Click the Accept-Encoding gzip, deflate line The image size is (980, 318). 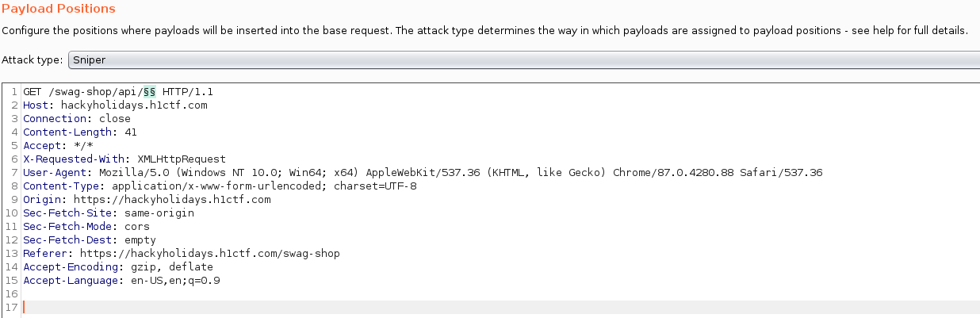click(x=118, y=266)
